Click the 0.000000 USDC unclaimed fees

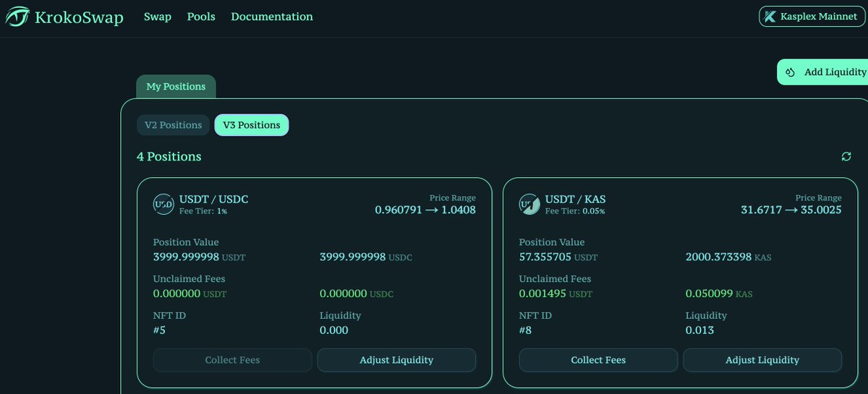pos(357,294)
